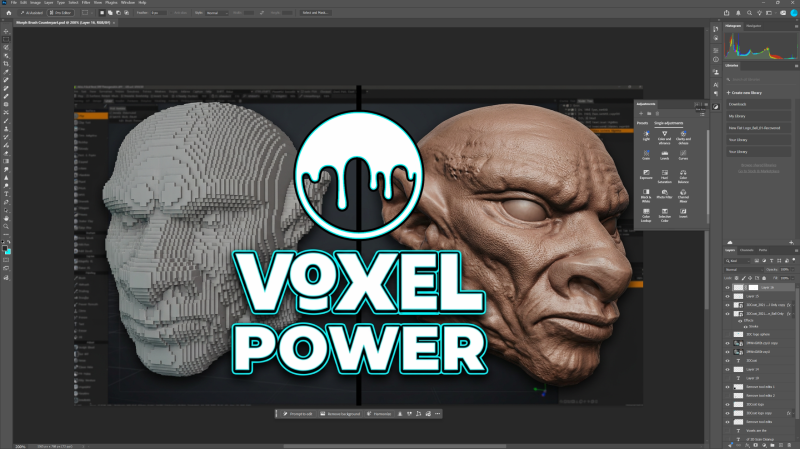Image resolution: width=800 pixels, height=449 pixels.
Task: Select the Lasso tool
Action: click(6, 47)
